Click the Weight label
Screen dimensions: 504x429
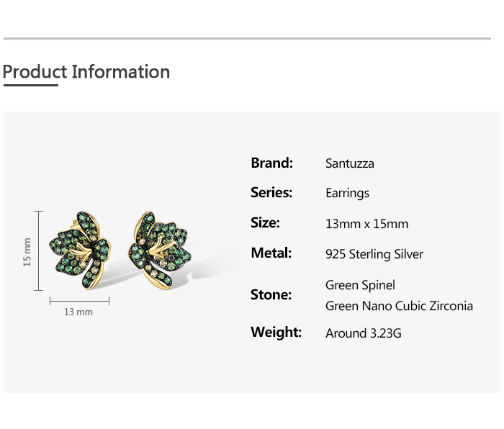(276, 332)
